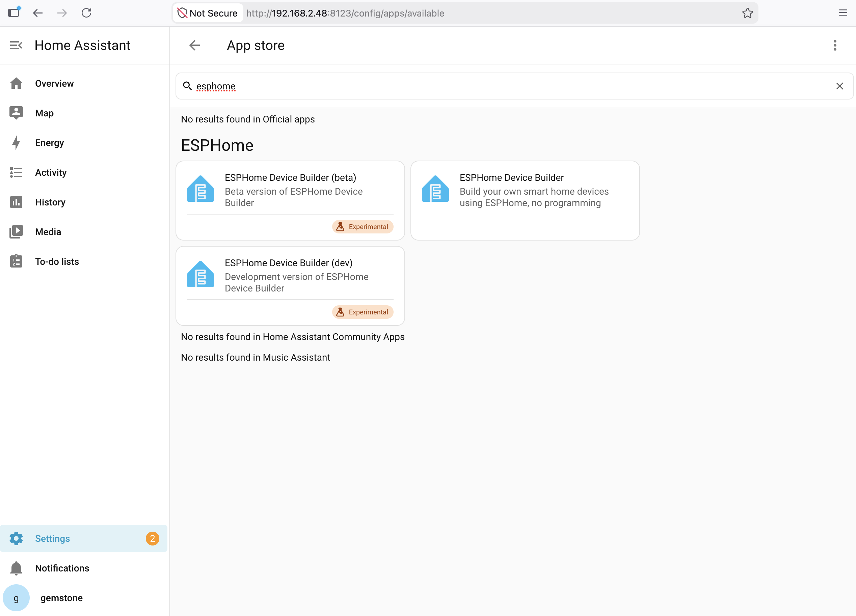Open To-do lists

click(83, 261)
